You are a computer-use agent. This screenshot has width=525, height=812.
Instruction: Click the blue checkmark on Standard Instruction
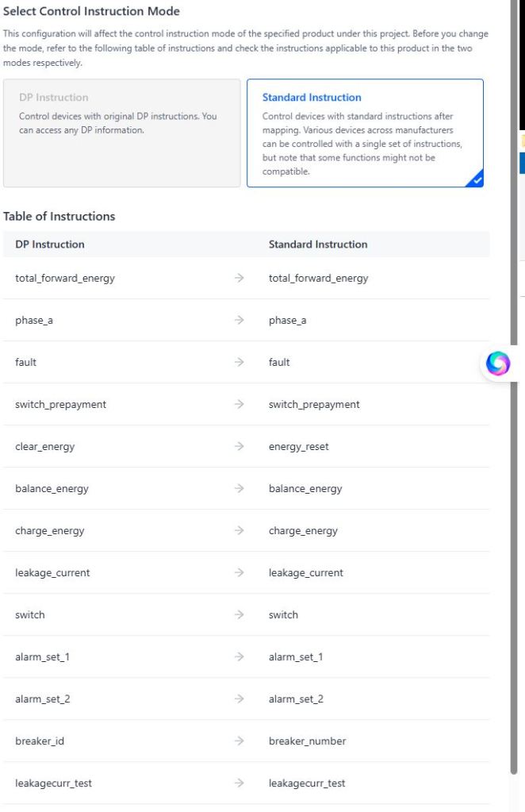[x=475, y=180]
